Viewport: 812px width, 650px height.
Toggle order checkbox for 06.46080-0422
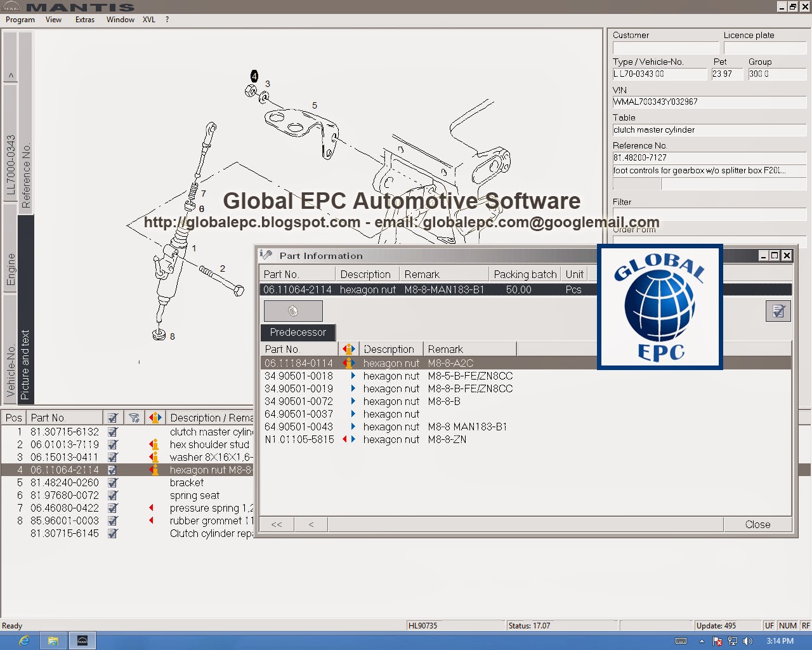click(x=112, y=508)
